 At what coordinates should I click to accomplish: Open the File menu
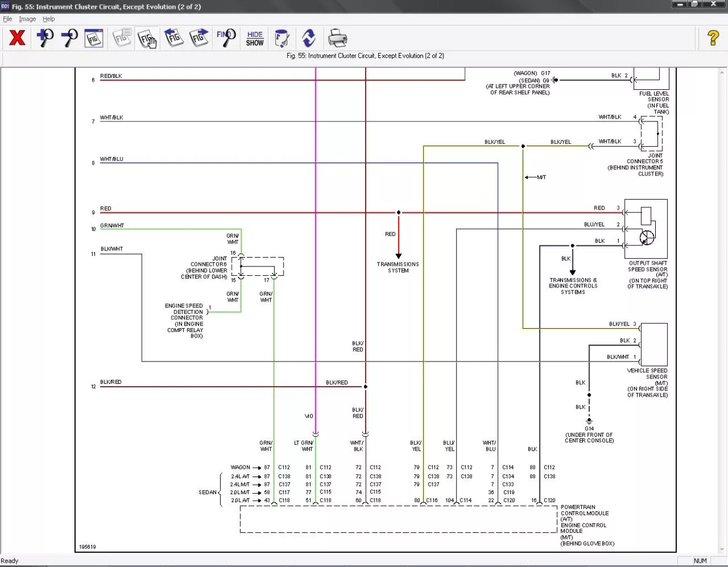7,19
